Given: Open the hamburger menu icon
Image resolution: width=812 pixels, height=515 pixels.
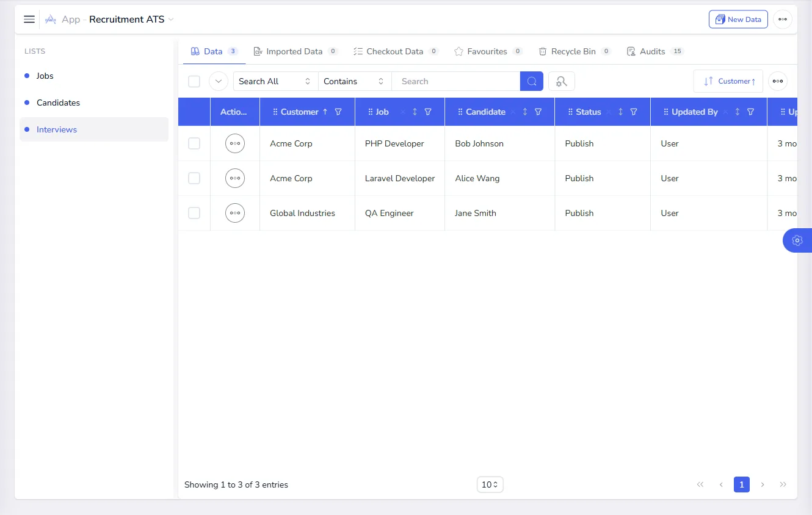Looking at the screenshot, I should [x=29, y=20].
